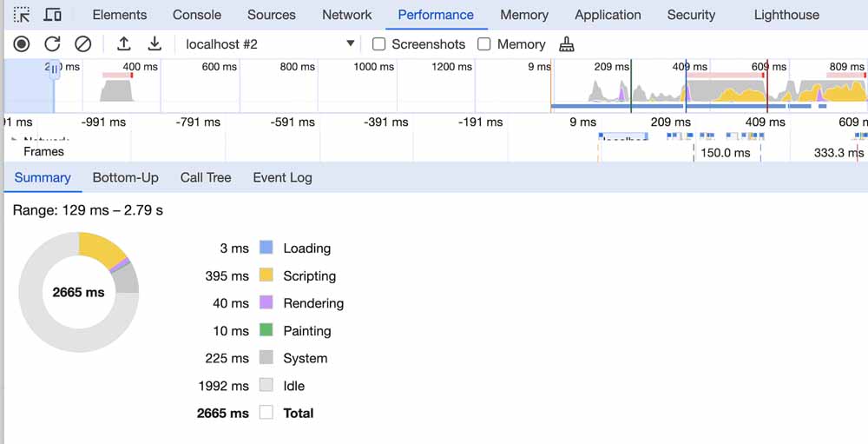The width and height of the screenshot is (868, 444).
Task: Click the Rendering legend label
Action: pyautogui.click(x=313, y=303)
